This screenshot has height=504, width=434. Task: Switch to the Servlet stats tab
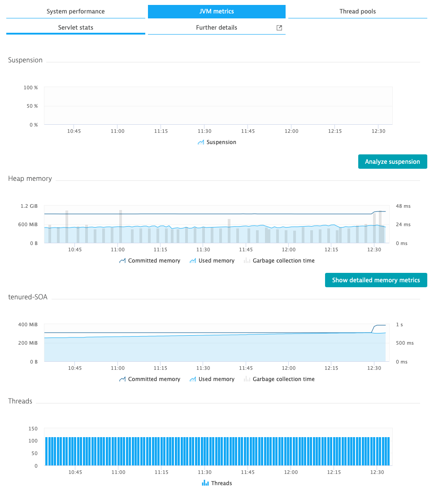[x=76, y=28]
